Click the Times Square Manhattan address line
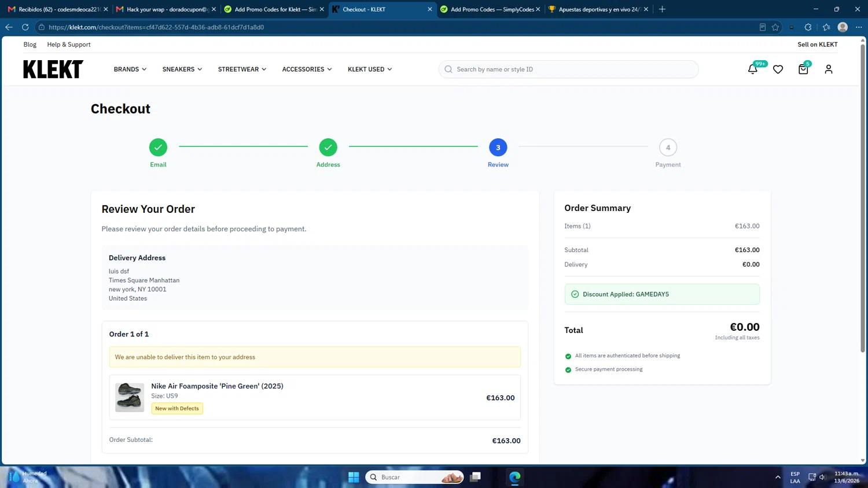The image size is (868, 488). pyautogui.click(x=144, y=280)
